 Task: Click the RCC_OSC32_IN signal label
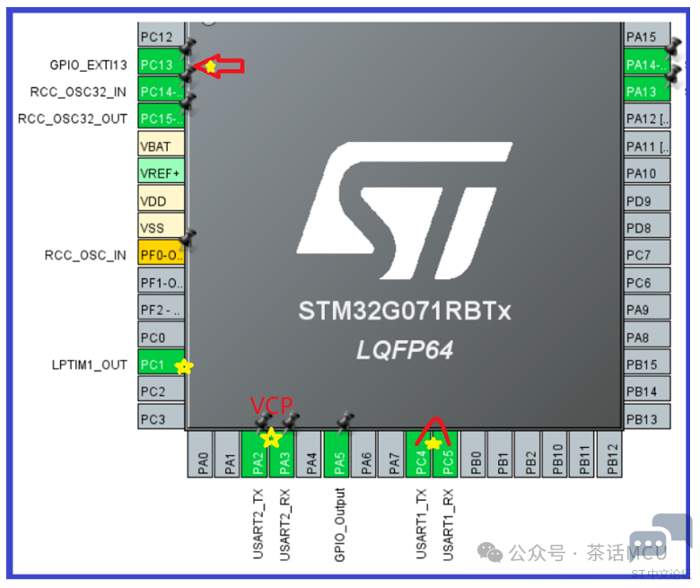click(x=78, y=92)
